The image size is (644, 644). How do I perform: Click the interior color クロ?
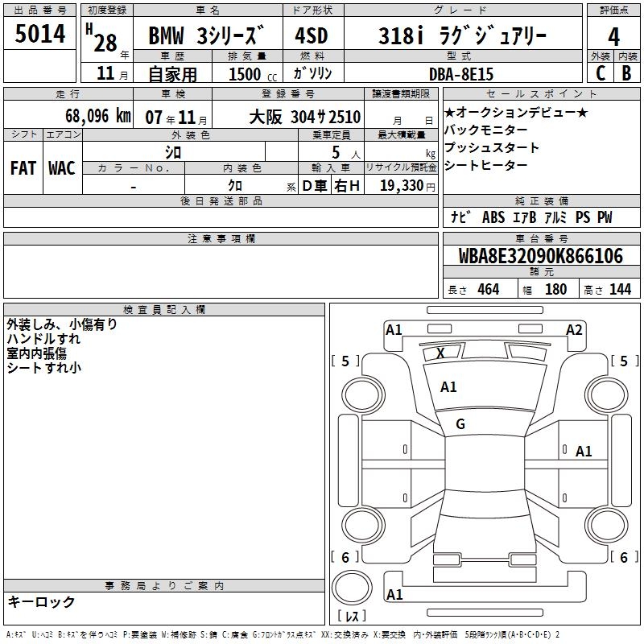(235, 186)
